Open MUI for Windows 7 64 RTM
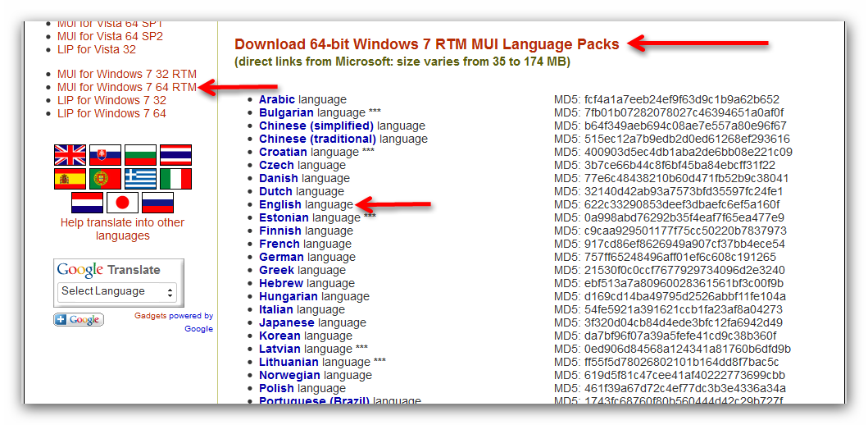The height and width of the screenshot is (425, 868). click(x=127, y=87)
